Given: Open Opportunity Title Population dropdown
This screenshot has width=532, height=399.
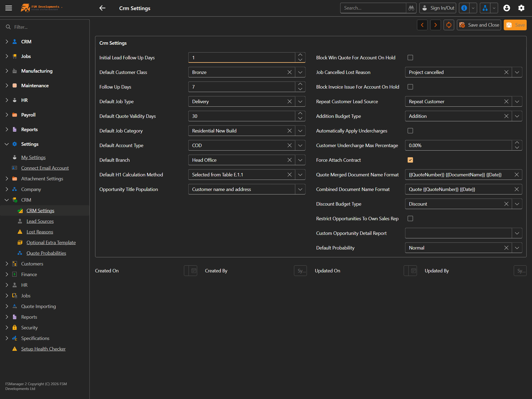Looking at the screenshot, I should pyautogui.click(x=300, y=189).
